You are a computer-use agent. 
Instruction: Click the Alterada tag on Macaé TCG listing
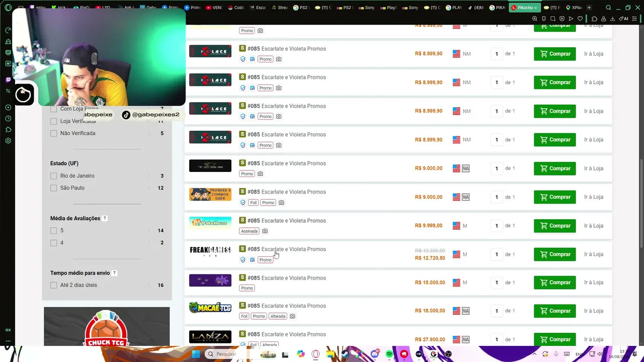(x=278, y=316)
